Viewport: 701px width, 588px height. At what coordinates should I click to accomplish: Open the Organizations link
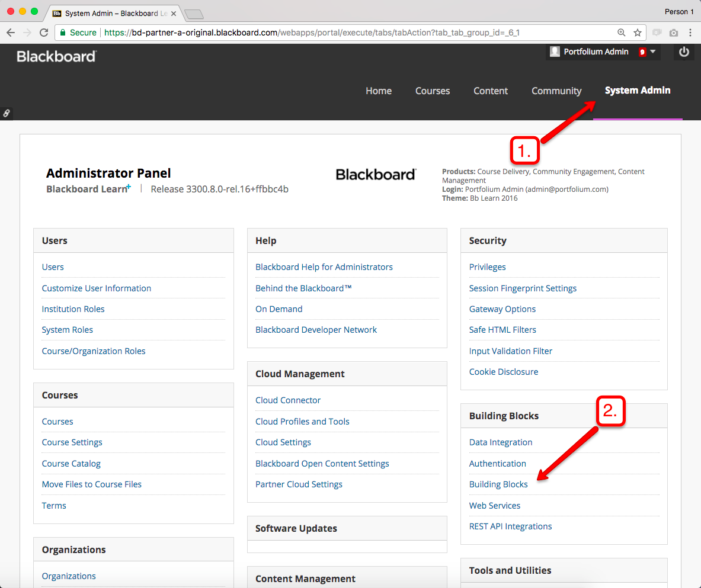69,576
